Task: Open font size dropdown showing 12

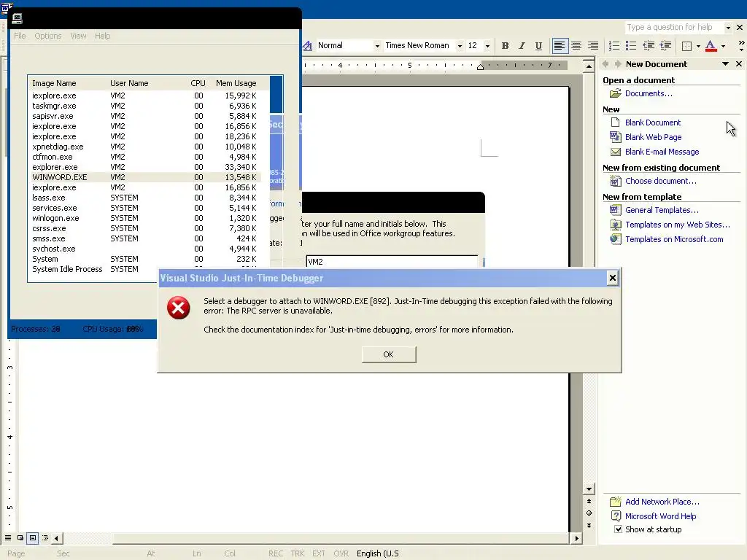Action: pos(487,46)
